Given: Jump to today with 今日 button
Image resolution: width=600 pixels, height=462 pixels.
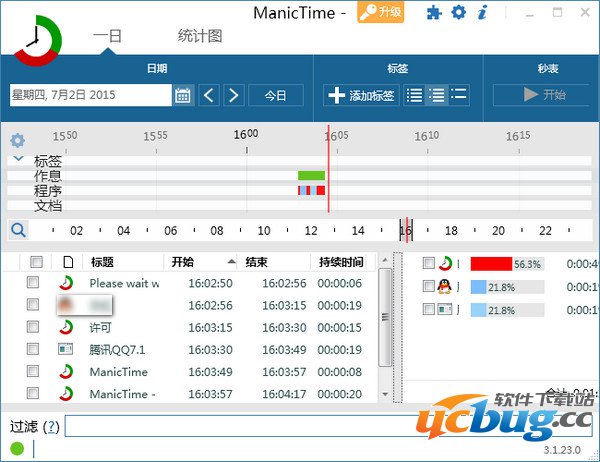Looking at the screenshot, I should (x=276, y=95).
